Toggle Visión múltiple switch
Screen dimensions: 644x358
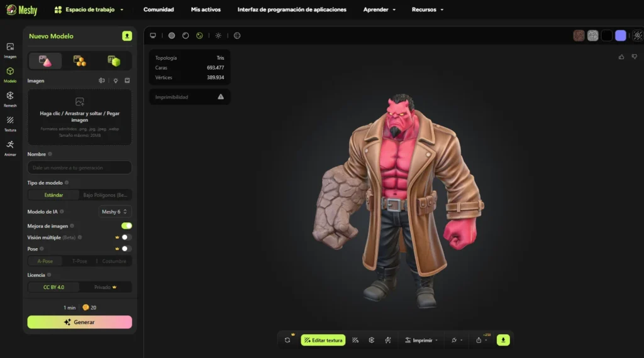click(x=126, y=237)
